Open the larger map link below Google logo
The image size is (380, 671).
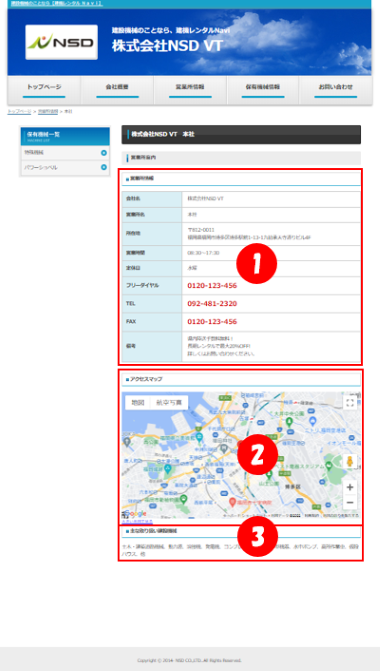pyautogui.click(x=137, y=522)
